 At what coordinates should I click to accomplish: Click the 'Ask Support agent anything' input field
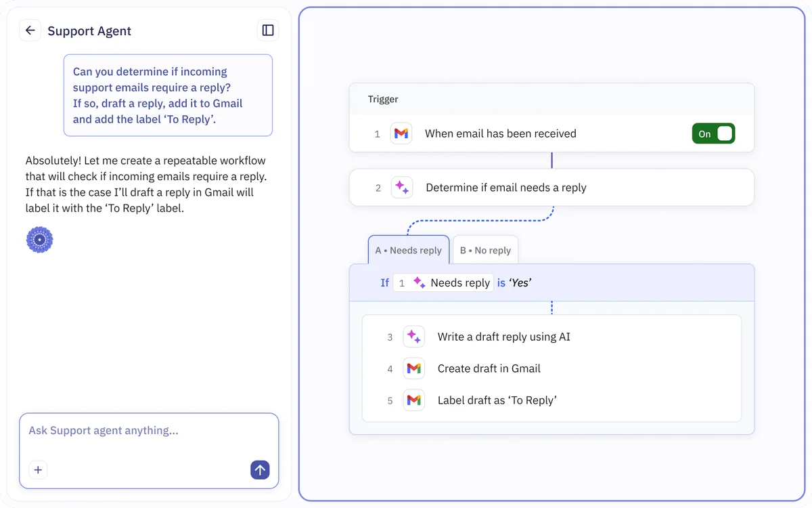point(135,430)
